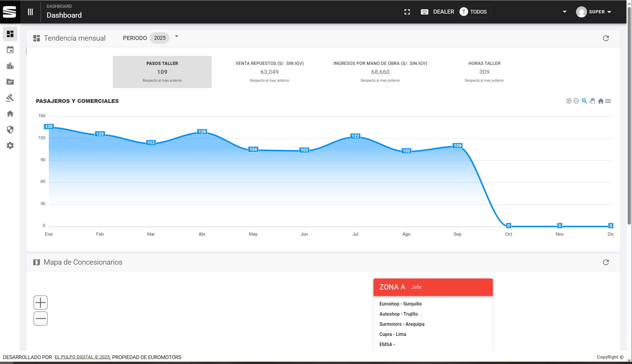The height and width of the screenshot is (364, 632).
Task: Enable chart selection zoom magnifier tool
Action: click(x=584, y=101)
